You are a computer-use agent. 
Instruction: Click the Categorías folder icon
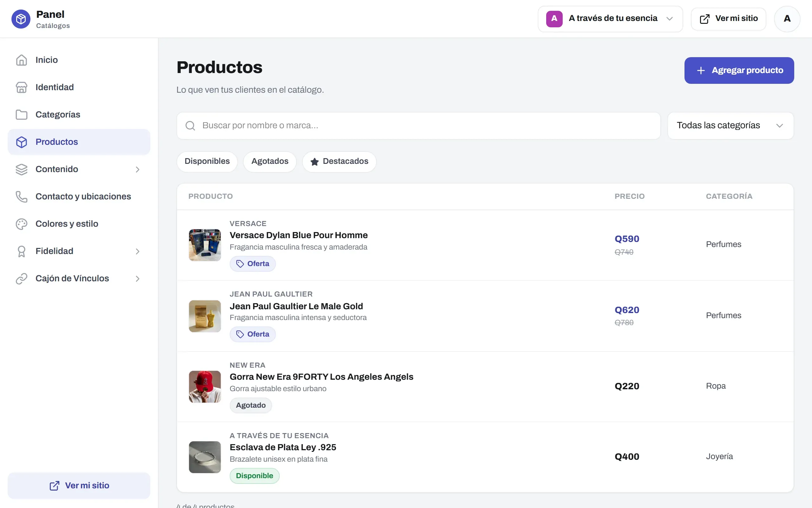22,115
